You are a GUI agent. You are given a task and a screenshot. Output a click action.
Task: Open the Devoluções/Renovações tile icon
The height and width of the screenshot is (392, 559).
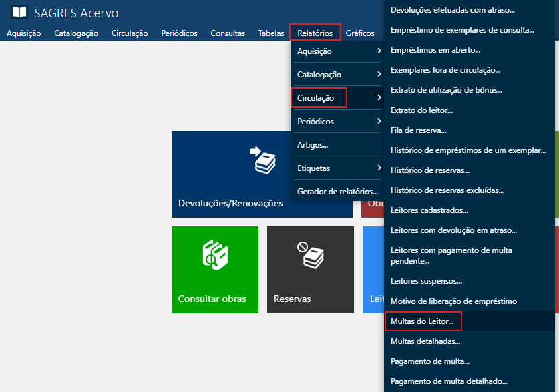click(262, 160)
